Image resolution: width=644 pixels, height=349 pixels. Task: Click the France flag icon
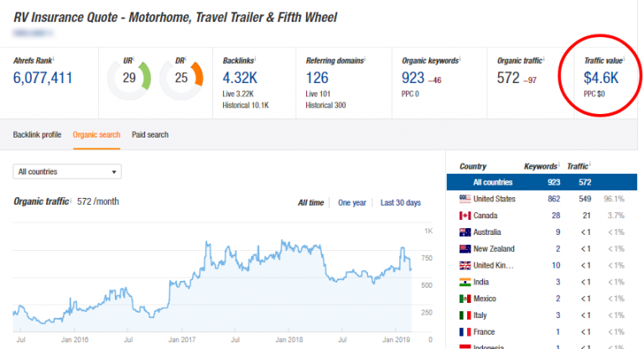[464, 332]
